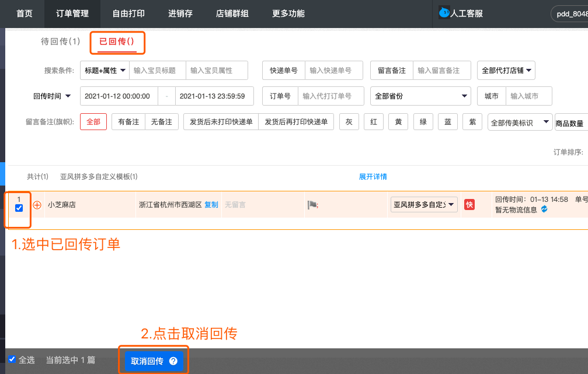Viewport: 588px width, 374px height.
Task: Expand the 全部省份 province dropdown
Action: coord(420,96)
